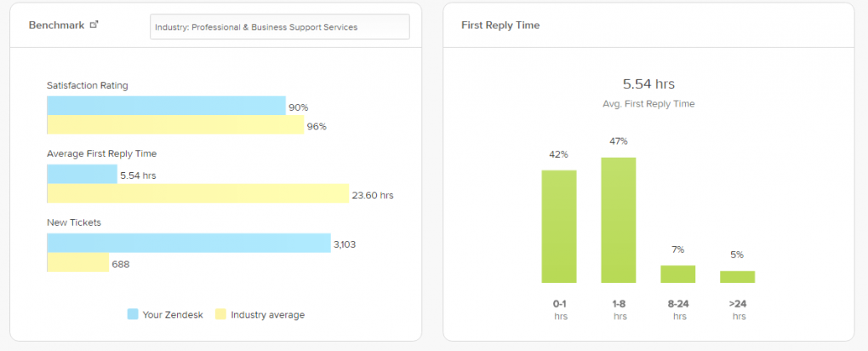Click the Industry average legend label

[x=267, y=314]
